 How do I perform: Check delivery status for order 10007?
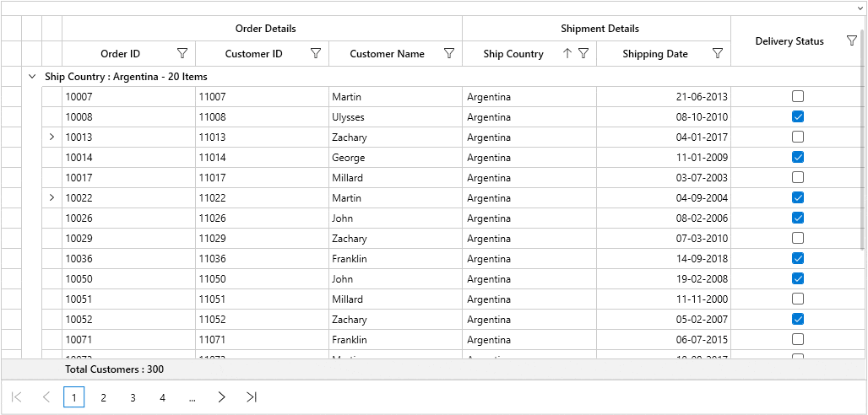798,96
